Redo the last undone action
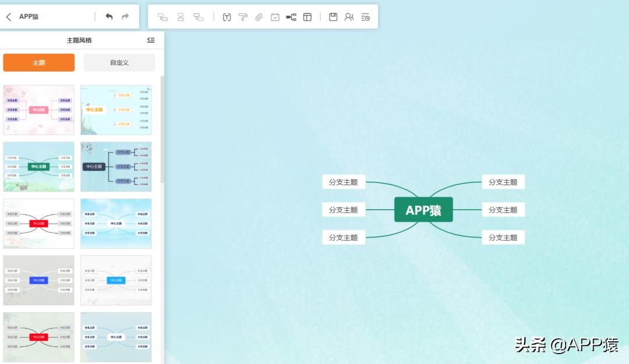The height and width of the screenshot is (364, 629). coord(125,16)
